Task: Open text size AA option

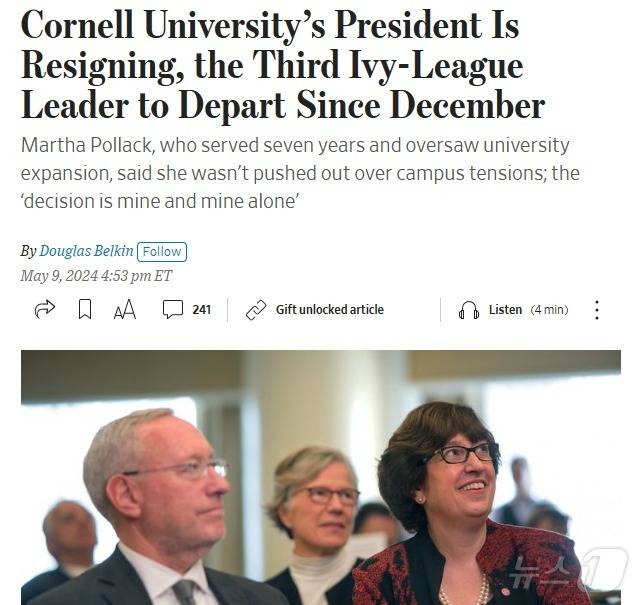Action: pos(124,310)
